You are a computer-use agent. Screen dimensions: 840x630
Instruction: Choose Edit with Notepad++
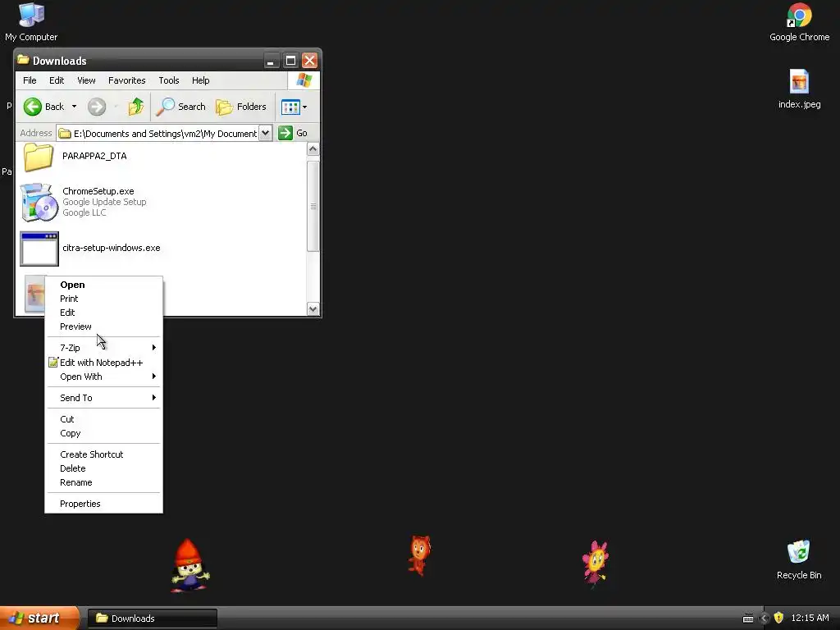[x=104, y=363]
